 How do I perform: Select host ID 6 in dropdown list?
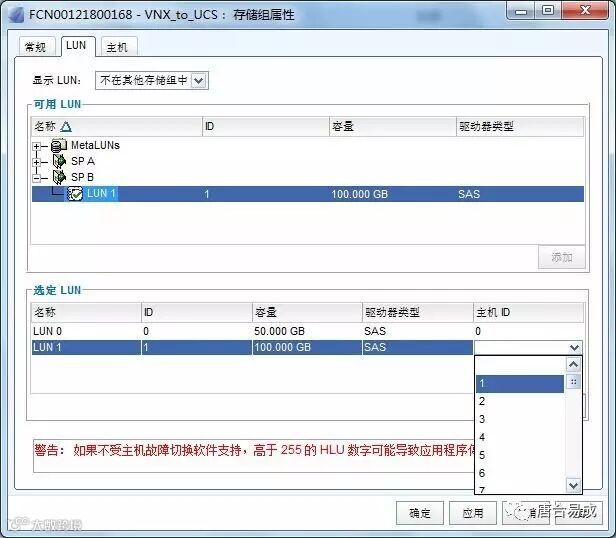click(x=520, y=473)
